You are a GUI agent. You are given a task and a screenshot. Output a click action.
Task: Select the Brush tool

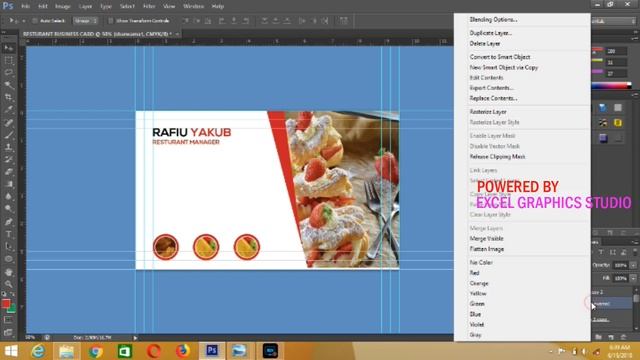[x=8, y=135]
